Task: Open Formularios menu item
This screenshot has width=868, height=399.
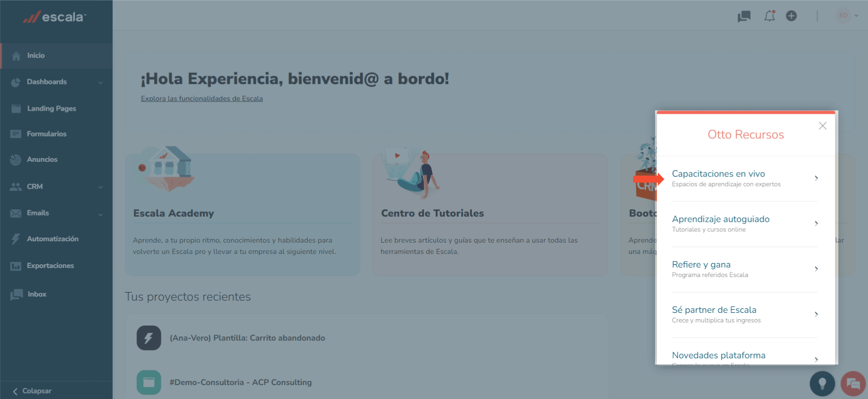Action: point(57,134)
